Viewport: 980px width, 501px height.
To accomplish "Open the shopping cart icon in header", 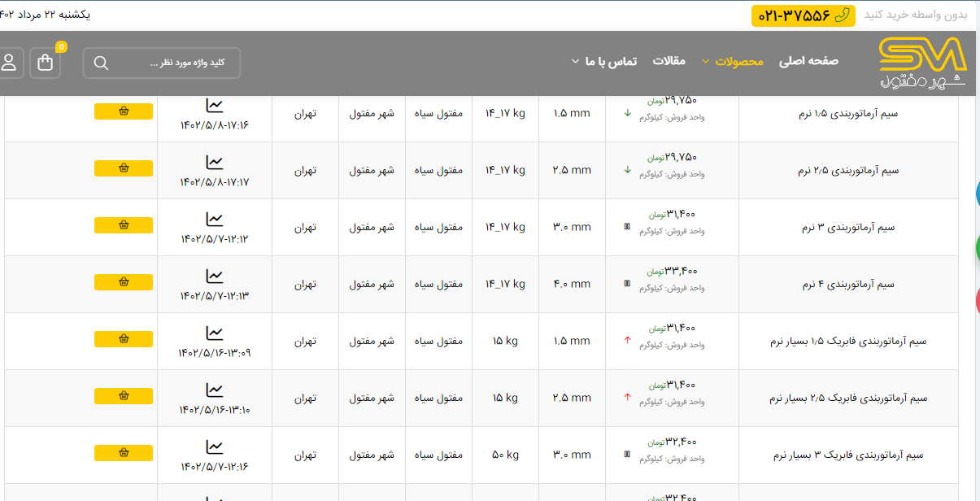I will point(45,63).
